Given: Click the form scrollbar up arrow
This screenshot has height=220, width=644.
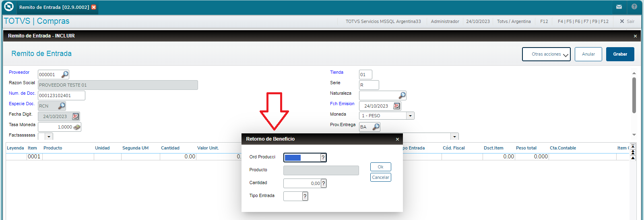Looking at the screenshot, I should [634, 73].
